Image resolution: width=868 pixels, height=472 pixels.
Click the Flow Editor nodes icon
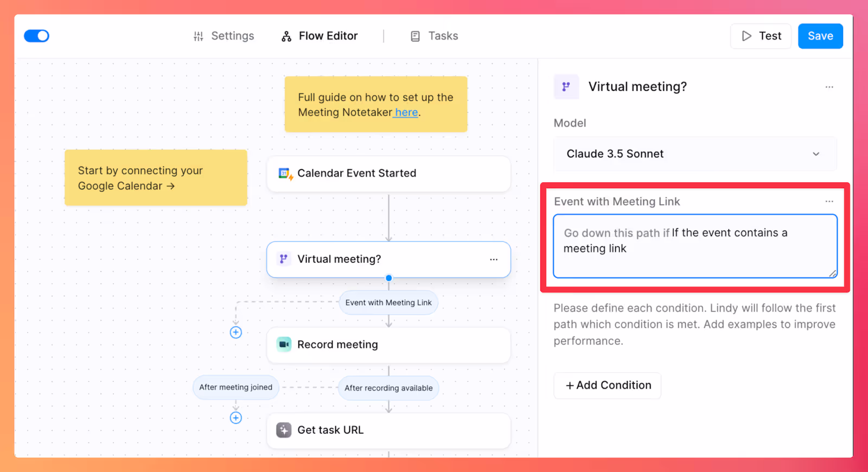point(286,36)
